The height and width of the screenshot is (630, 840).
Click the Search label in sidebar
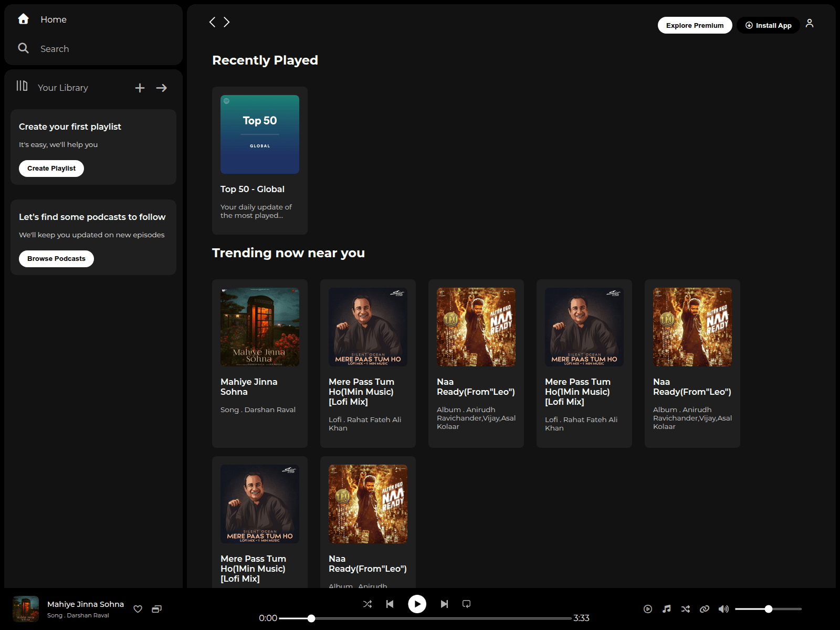55,49
